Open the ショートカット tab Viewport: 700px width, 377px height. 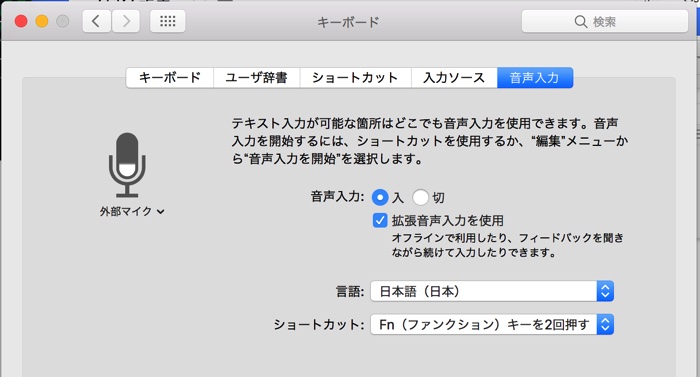(355, 78)
